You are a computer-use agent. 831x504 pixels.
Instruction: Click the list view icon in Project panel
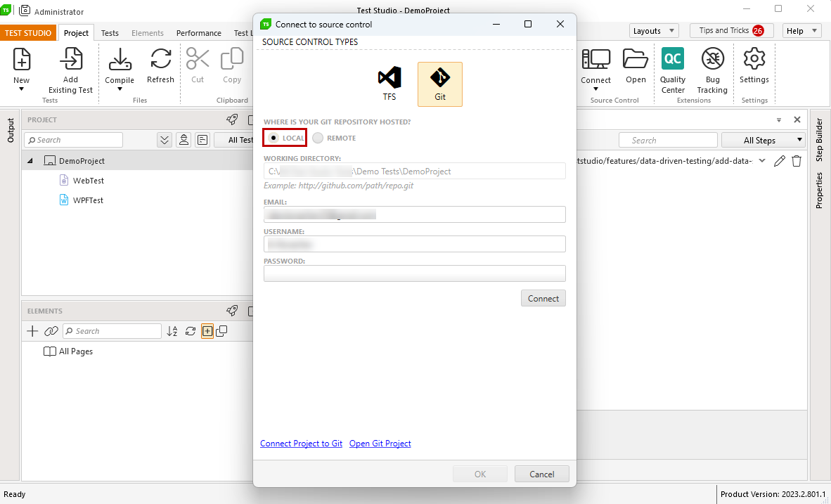pyautogui.click(x=202, y=140)
